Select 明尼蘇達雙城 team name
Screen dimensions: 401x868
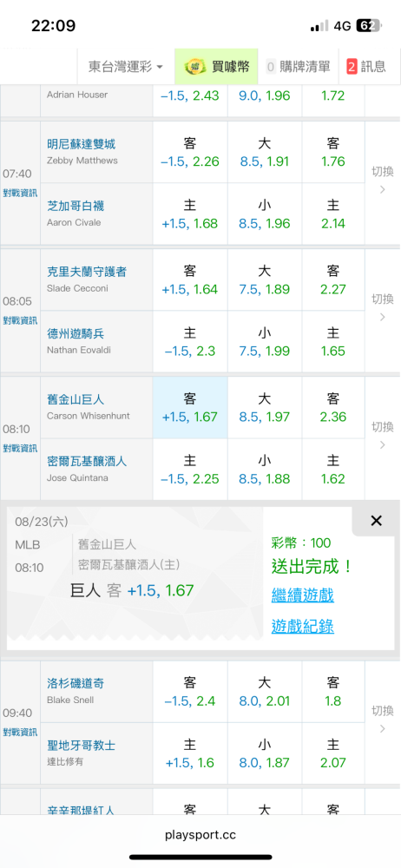(x=82, y=144)
